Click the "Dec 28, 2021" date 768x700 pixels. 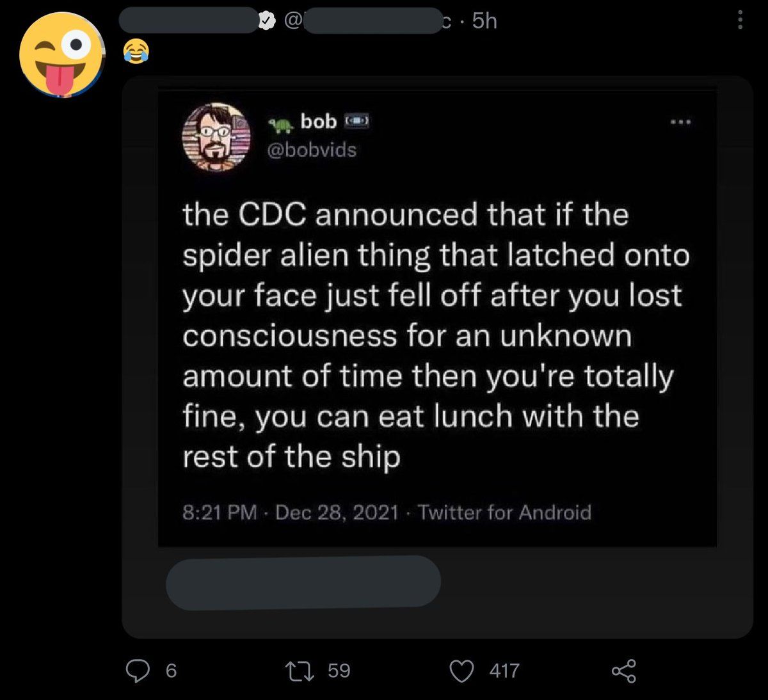pyautogui.click(x=337, y=513)
